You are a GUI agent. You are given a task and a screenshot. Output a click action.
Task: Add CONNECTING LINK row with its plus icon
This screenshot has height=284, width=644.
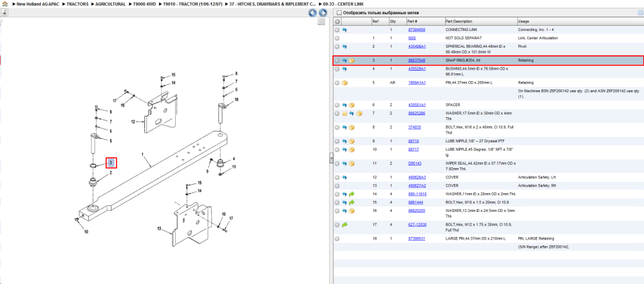pyautogui.click(x=337, y=30)
